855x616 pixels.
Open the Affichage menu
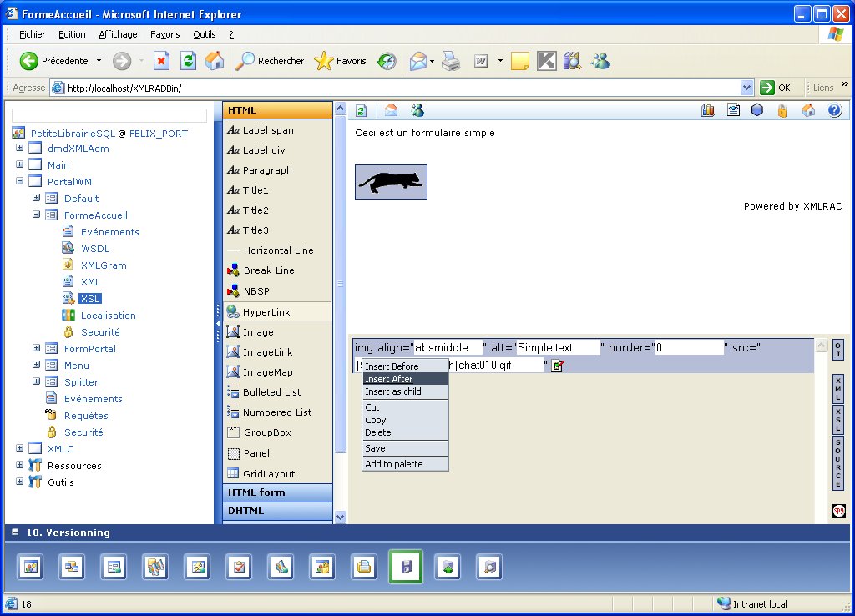point(118,34)
